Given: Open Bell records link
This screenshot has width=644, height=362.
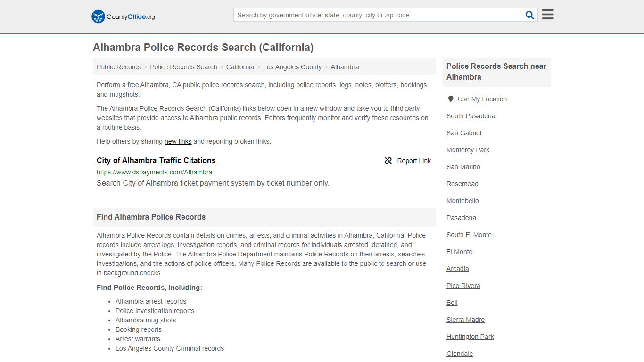Looking at the screenshot, I should (x=452, y=303).
